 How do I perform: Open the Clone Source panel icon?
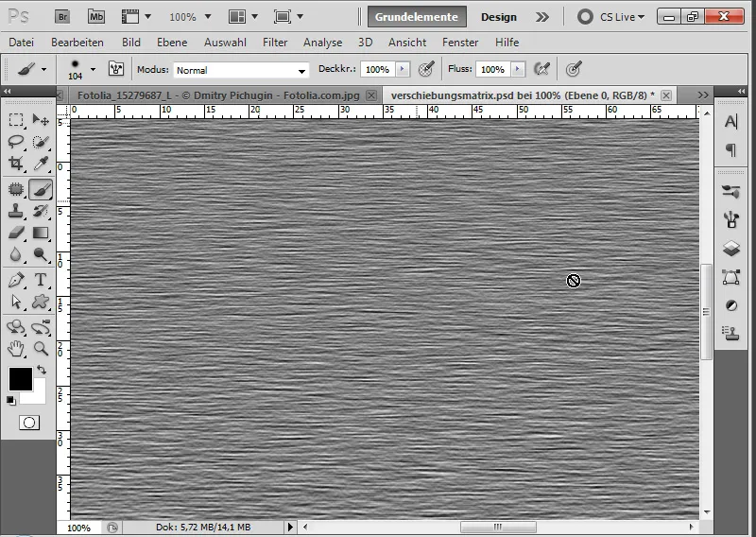click(x=730, y=333)
